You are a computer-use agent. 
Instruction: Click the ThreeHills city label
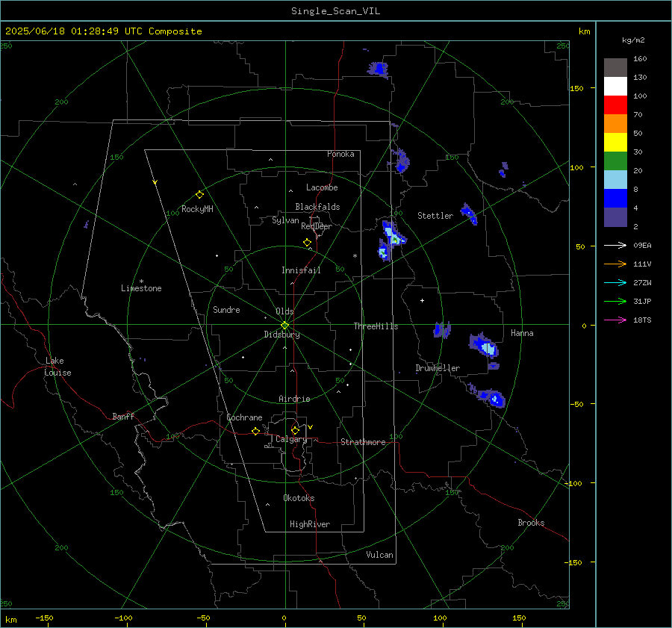376,326
